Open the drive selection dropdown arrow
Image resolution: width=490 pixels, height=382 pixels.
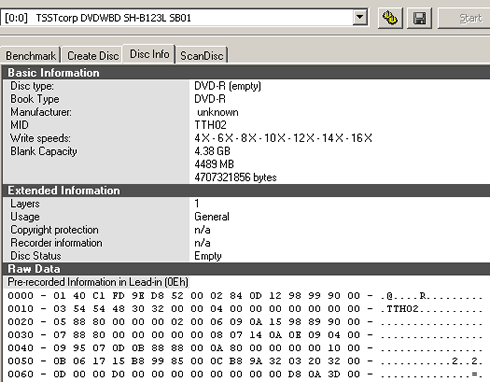coord(360,17)
